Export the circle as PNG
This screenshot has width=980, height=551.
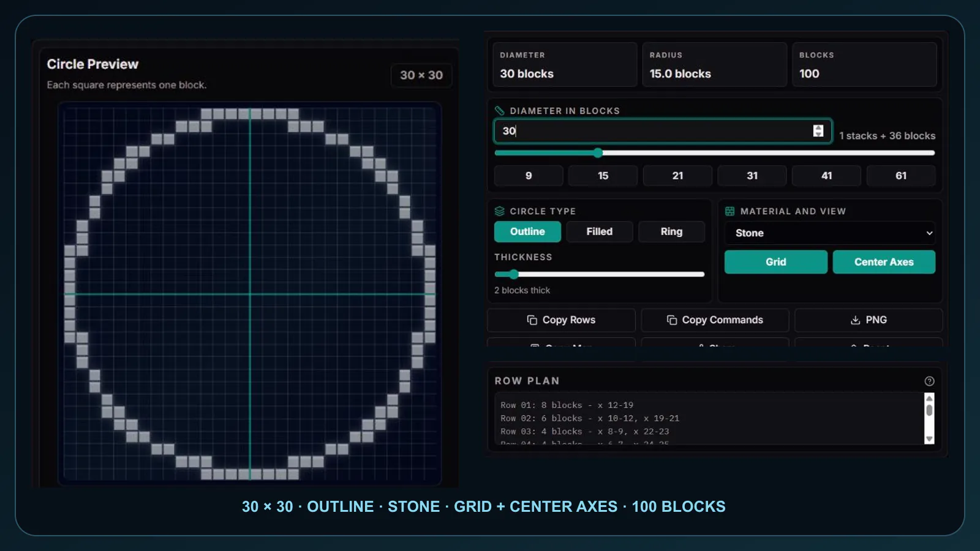pos(869,320)
